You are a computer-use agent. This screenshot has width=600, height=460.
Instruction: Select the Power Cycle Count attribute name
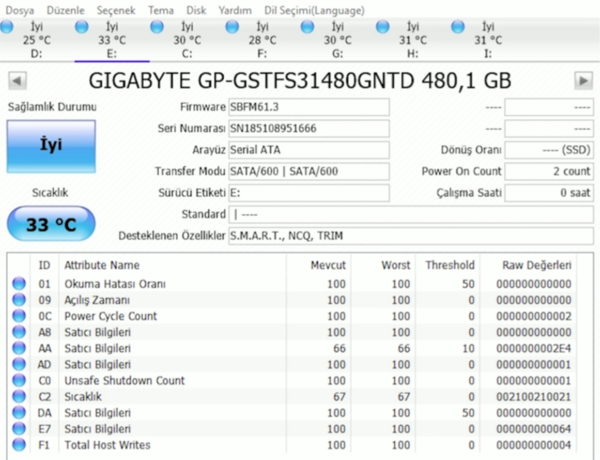[x=111, y=316]
